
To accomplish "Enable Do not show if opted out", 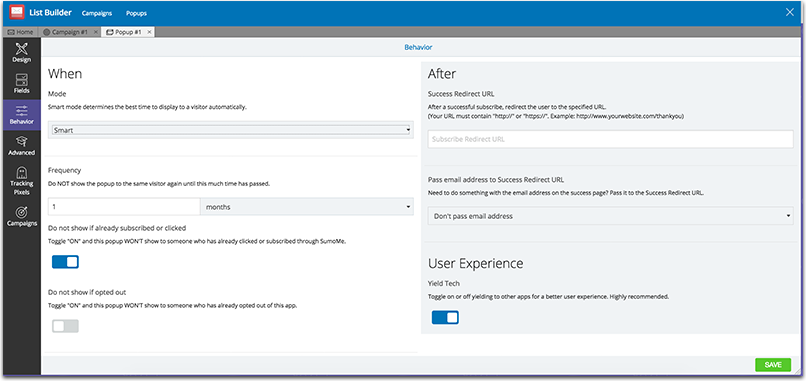I will click(x=65, y=326).
